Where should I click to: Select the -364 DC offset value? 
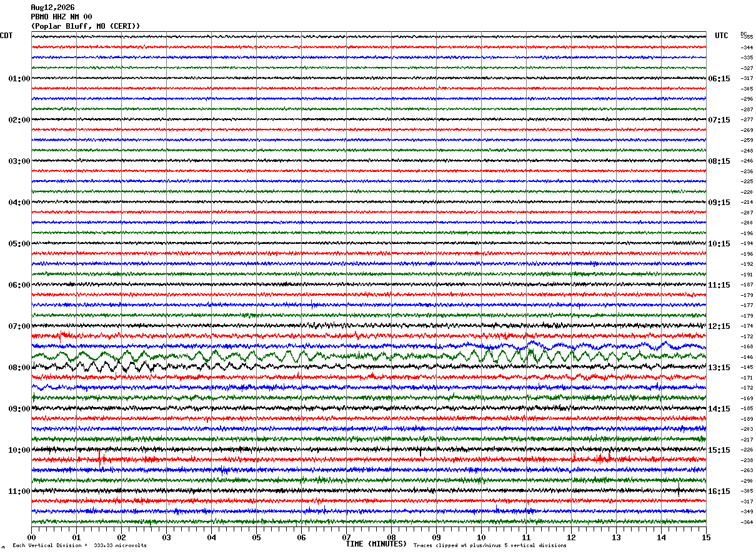(x=747, y=522)
